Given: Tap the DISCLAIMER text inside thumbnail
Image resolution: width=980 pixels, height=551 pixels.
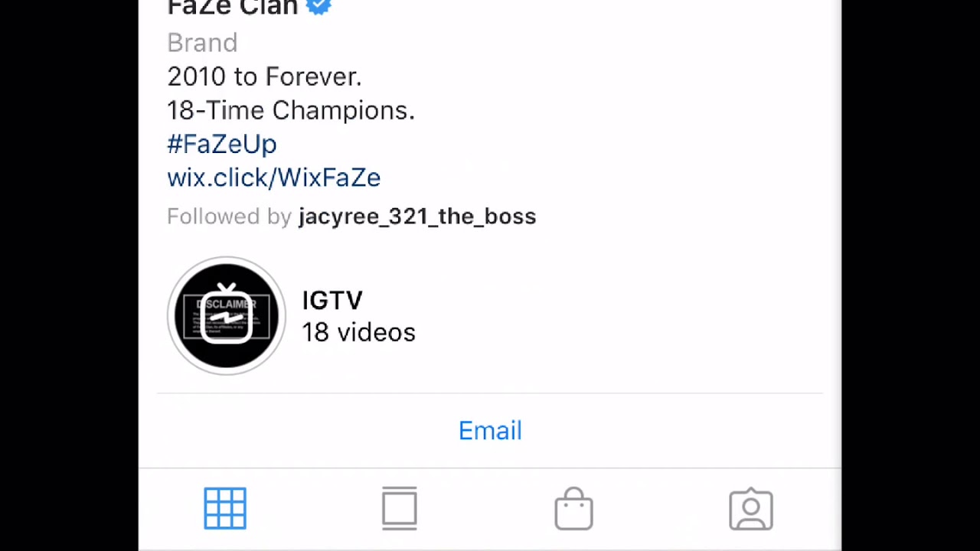Looking at the screenshot, I should tap(226, 304).
